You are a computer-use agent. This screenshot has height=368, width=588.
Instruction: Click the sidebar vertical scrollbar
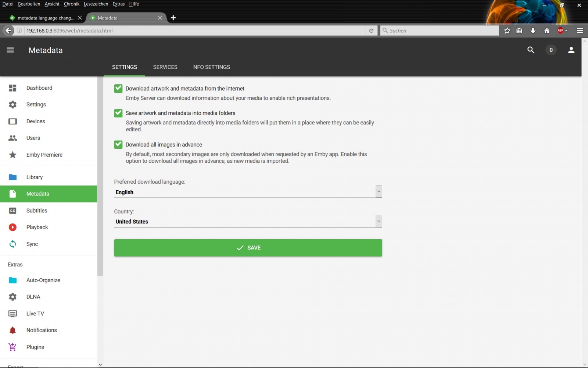pos(100,177)
